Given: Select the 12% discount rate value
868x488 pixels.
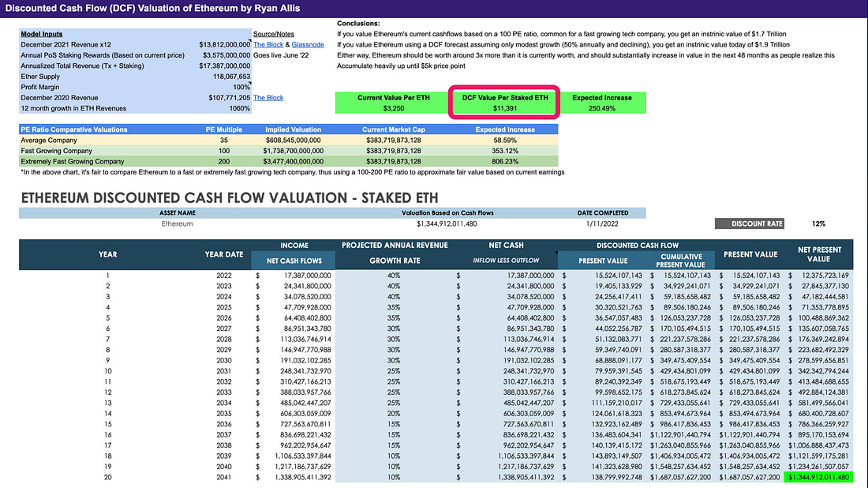Looking at the screenshot, I should coord(819,223).
